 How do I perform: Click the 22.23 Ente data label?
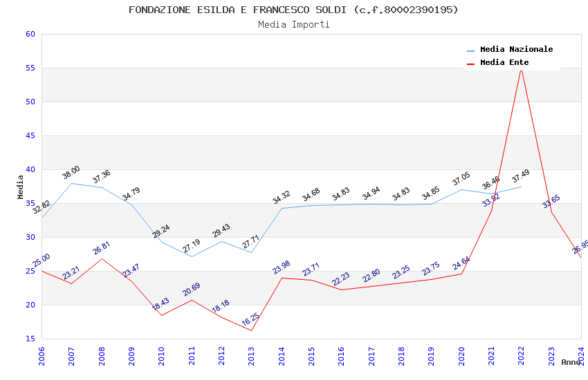click(341, 278)
